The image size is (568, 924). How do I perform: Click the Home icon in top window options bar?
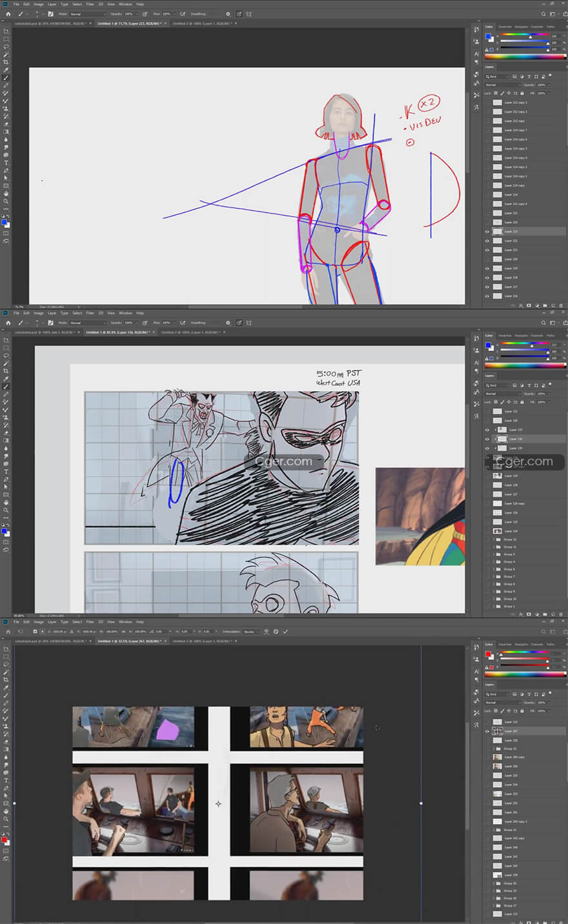[8, 14]
